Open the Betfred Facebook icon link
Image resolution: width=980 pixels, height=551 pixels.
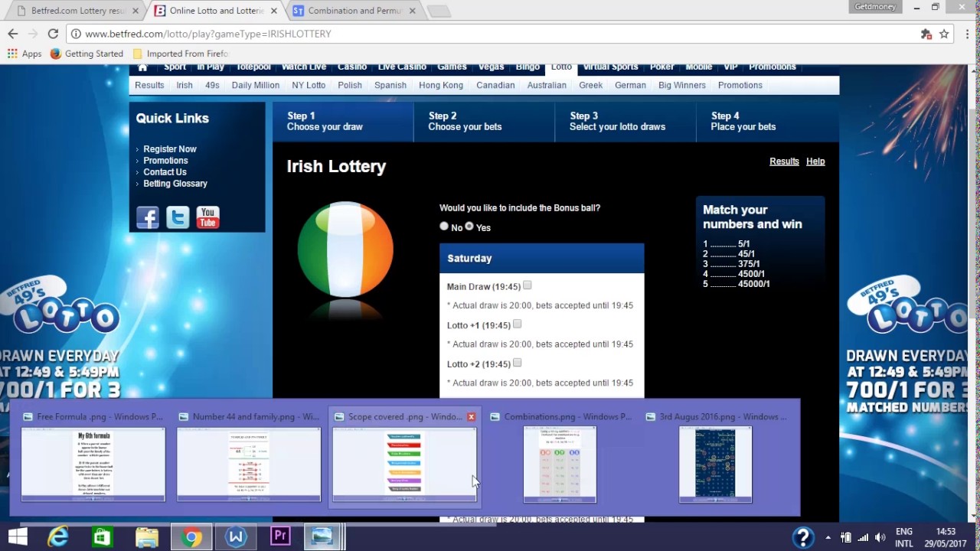[148, 218]
